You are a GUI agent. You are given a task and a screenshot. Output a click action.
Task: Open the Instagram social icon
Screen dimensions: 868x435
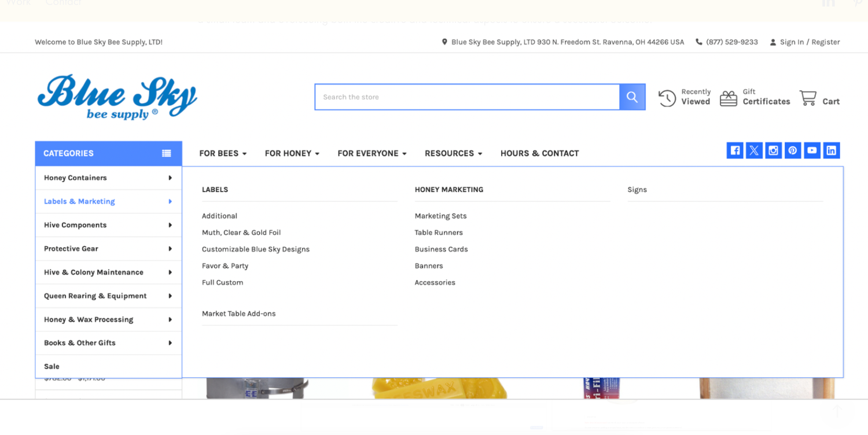pyautogui.click(x=773, y=150)
